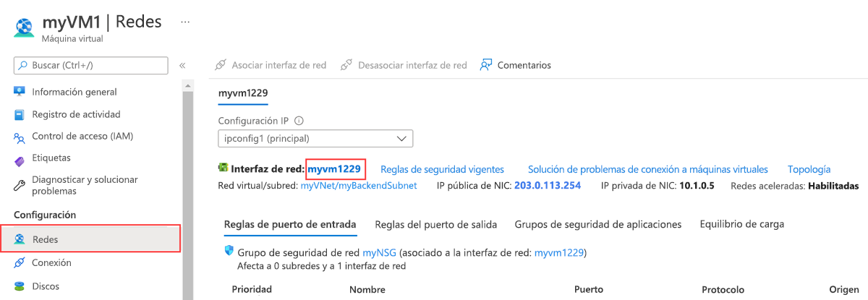Open Control de acceso (IAM) menu item

click(x=82, y=136)
